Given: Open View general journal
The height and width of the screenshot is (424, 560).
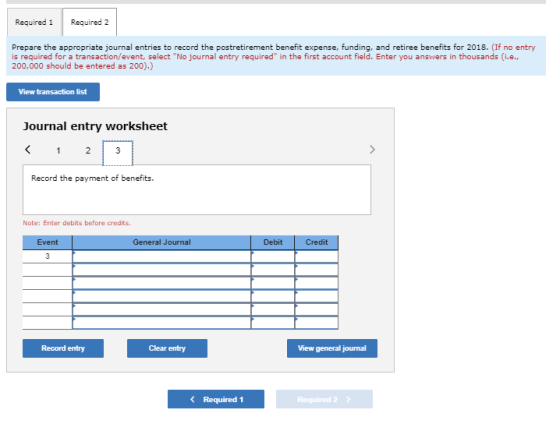Looking at the screenshot, I should 332,348.
